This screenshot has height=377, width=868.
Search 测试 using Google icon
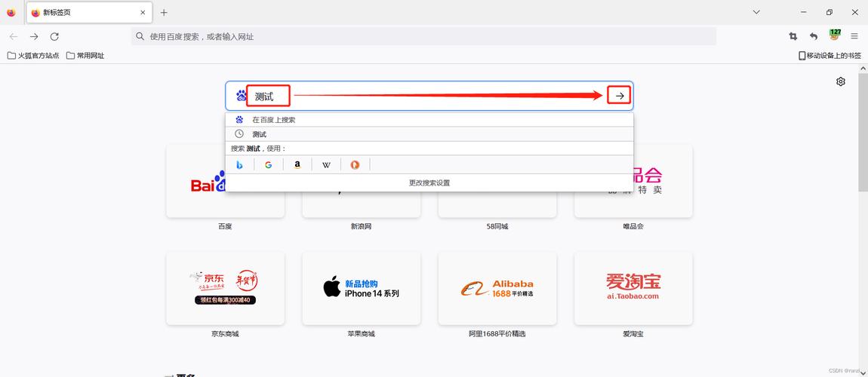[269, 164]
